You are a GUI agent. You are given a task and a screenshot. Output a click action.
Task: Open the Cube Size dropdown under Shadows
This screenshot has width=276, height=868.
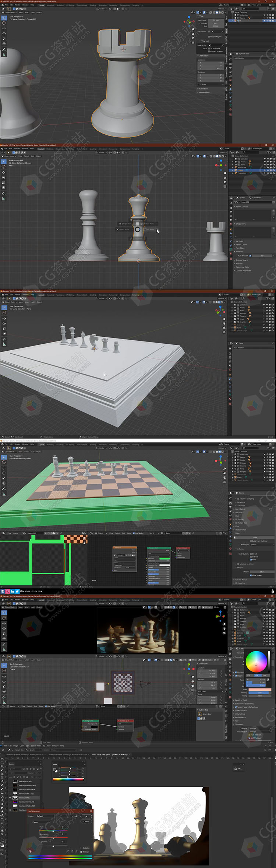(260, 729)
